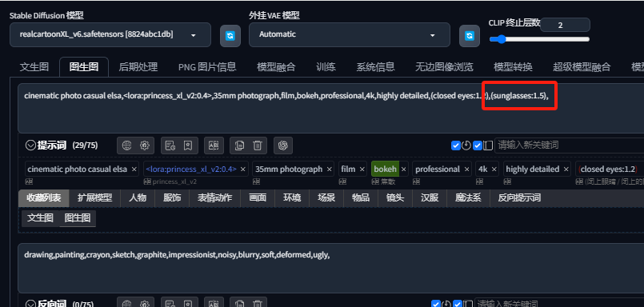Screen dimensions: 644x307
Task: Open external VAE model dropdown
Action: pos(350,35)
